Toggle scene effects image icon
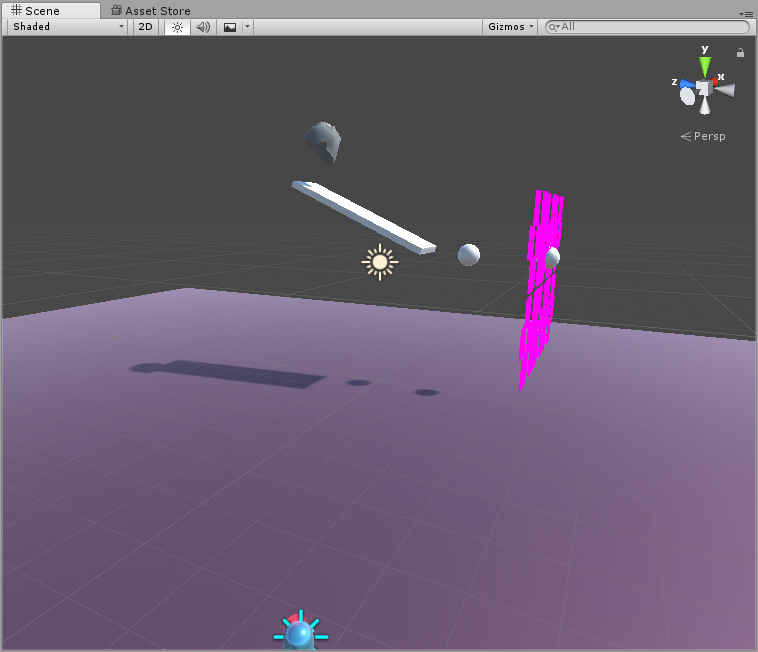 pyautogui.click(x=230, y=27)
